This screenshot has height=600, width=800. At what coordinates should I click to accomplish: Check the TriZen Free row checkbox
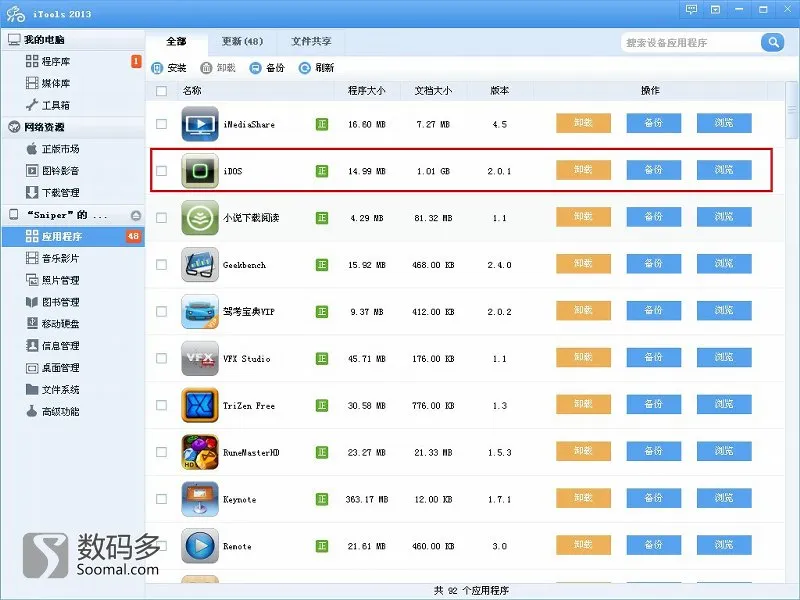coord(162,406)
